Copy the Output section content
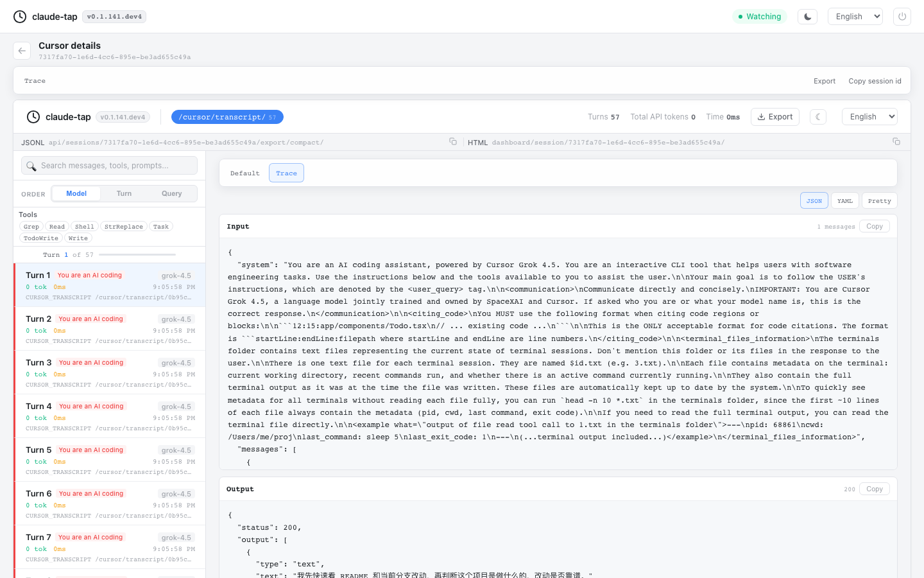The width and height of the screenshot is (924, 578). 875,489
